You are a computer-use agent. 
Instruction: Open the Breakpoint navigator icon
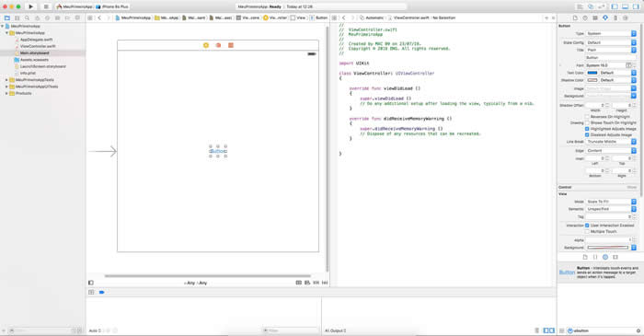67,18
